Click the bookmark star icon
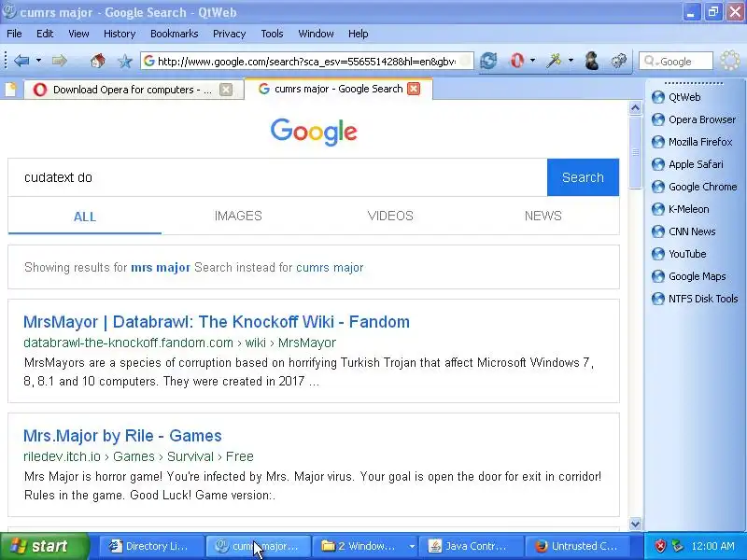This screenshot has width=747, height=560. pos(125,61)
